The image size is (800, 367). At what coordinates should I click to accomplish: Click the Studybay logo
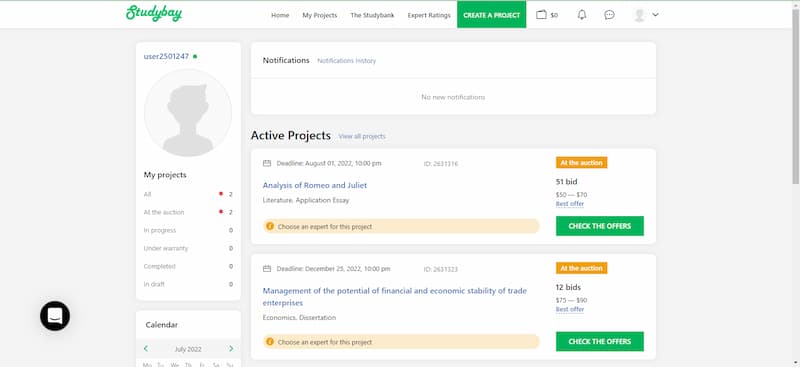(154, 13)
